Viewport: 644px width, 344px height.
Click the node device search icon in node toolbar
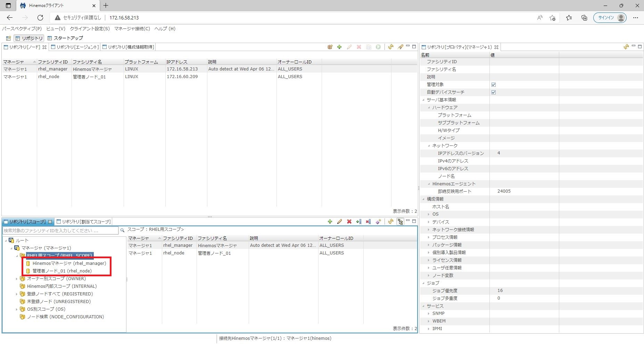(330, 47)
